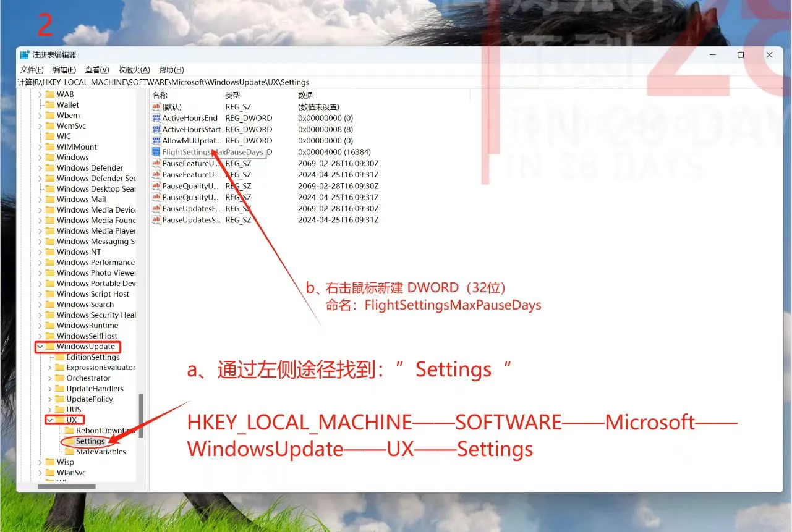Select the Windows Photo Viewer key
The height and width of the screenshot is (532, 792).
(96, 273)
